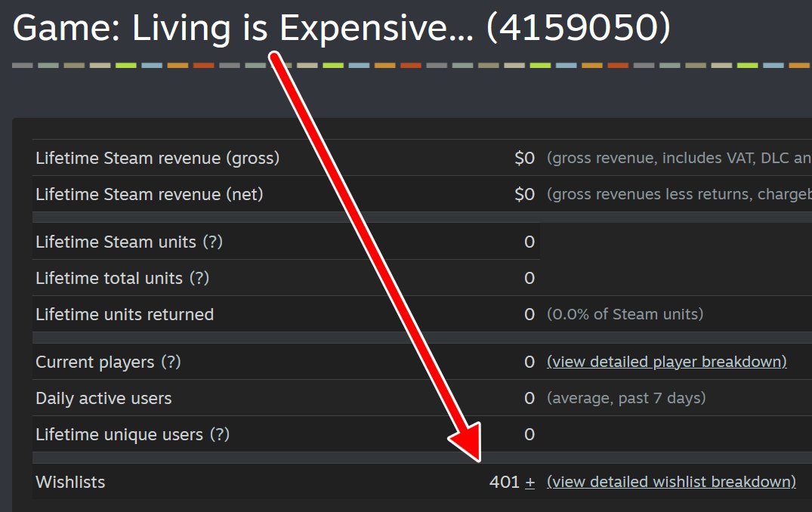Select the Lifetime Steam revenue (net) label
This screenshot has width=812, height=512.
coord(149,194)
